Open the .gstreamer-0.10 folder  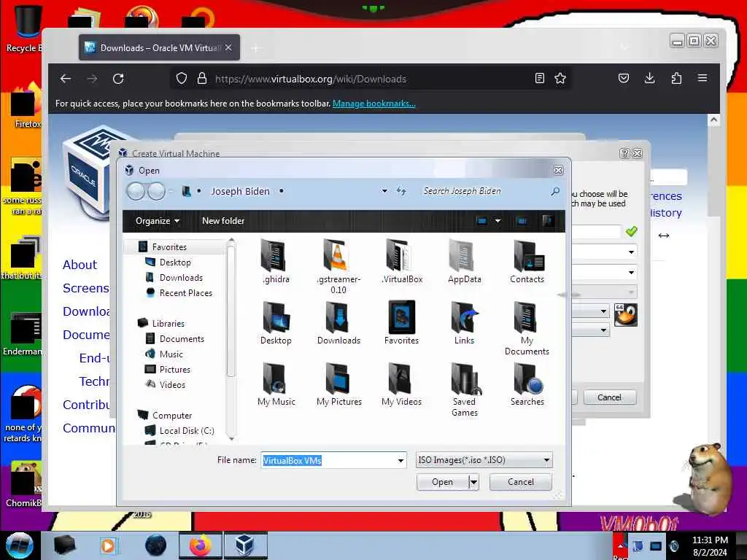338,265
